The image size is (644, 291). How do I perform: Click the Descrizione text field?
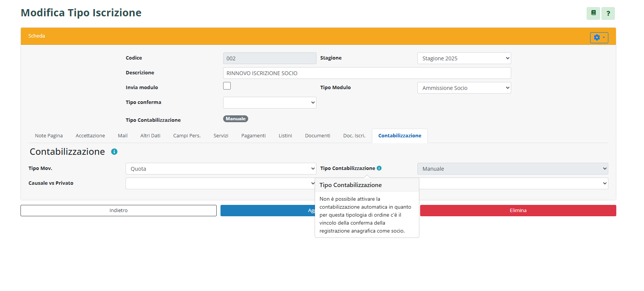tap(367, 73)
